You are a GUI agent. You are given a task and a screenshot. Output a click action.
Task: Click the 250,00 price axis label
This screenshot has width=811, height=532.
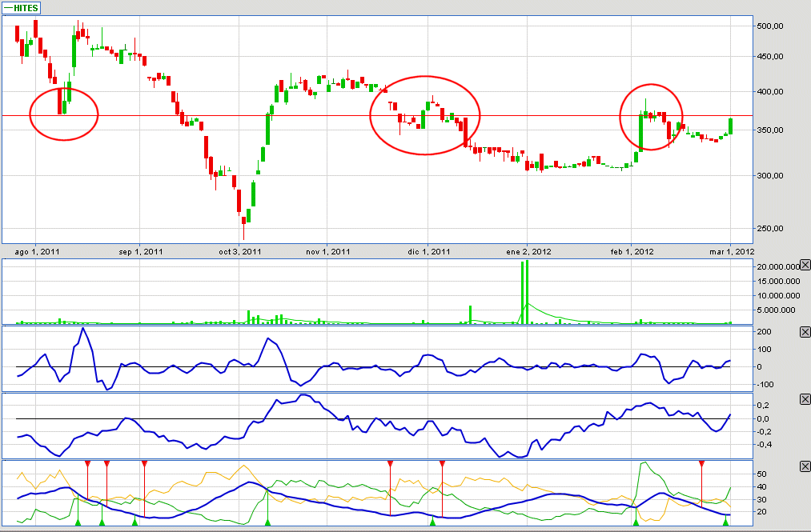click(x=770, y=229)
